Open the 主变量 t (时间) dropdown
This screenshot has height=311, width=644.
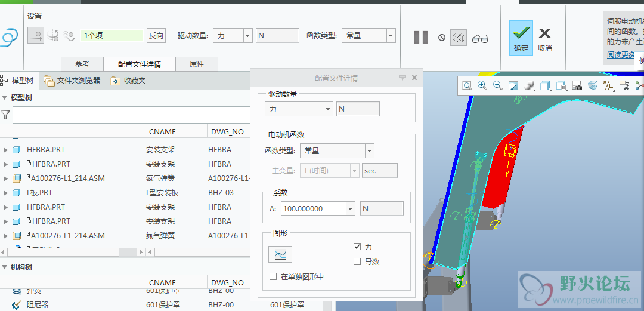pos(355,171)
